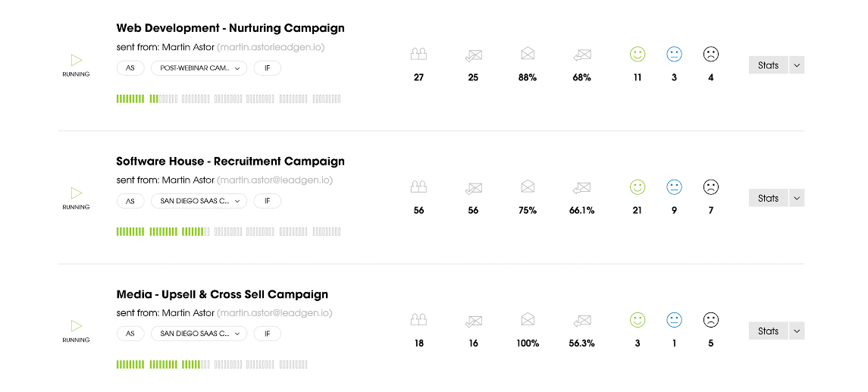The height and width of the screenshot is (392, 868).
Task: Toggle Running state of Software House Recruitment campaign
Action: click(x=76, y=193)
